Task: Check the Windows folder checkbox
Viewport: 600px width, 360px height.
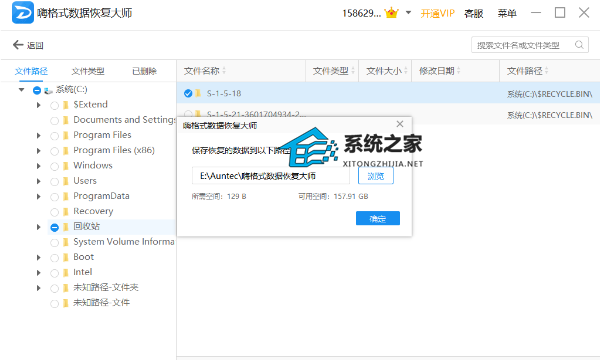Action: coord(54,166)
